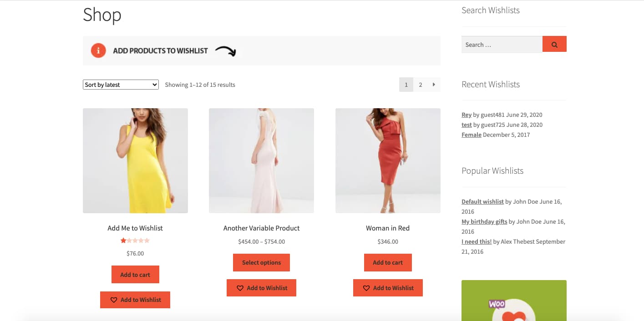This screenshot has height=321, width=644.
Task: Add the $76.00 product to cart
Action: pos(135,275)
